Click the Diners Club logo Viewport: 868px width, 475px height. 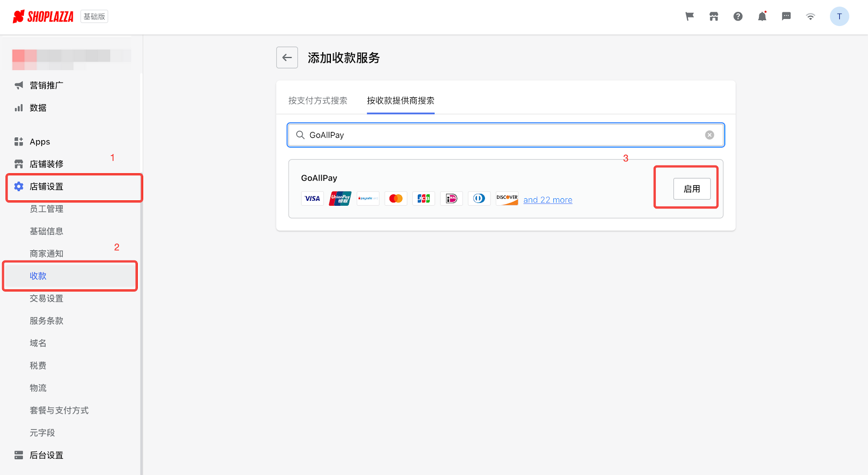(x=479, y=199)
